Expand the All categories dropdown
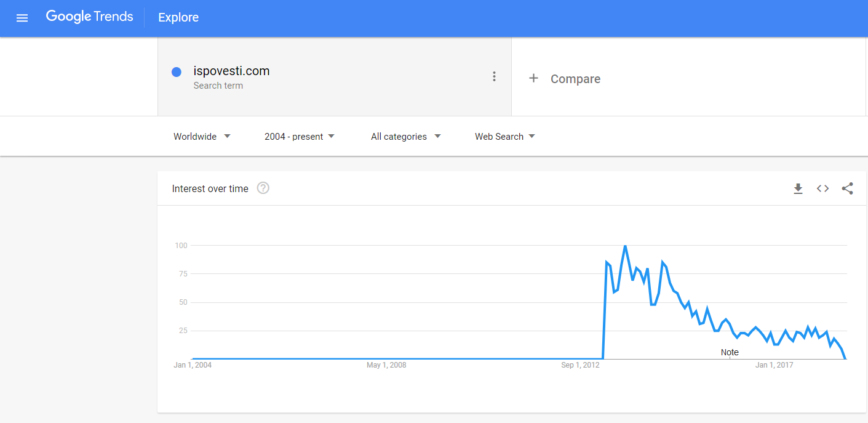This screenshot has width=868, height=423. [x=406, y=137]
